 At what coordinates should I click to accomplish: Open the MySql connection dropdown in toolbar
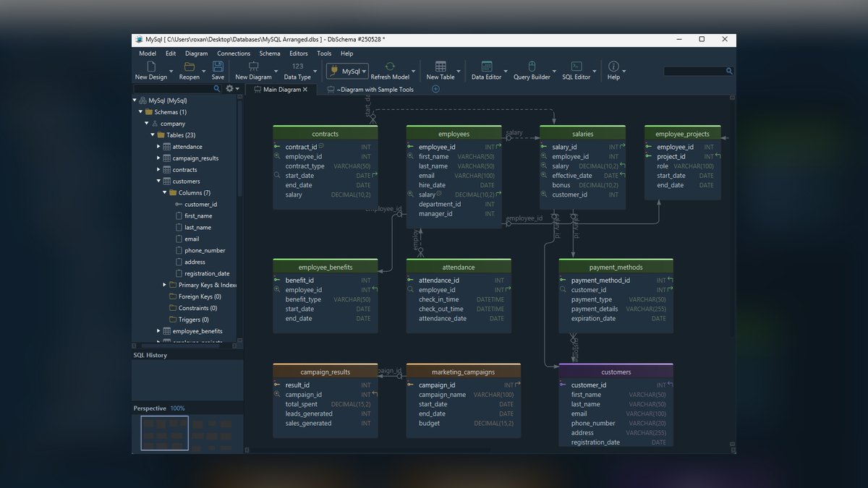(x=347, y=71)
